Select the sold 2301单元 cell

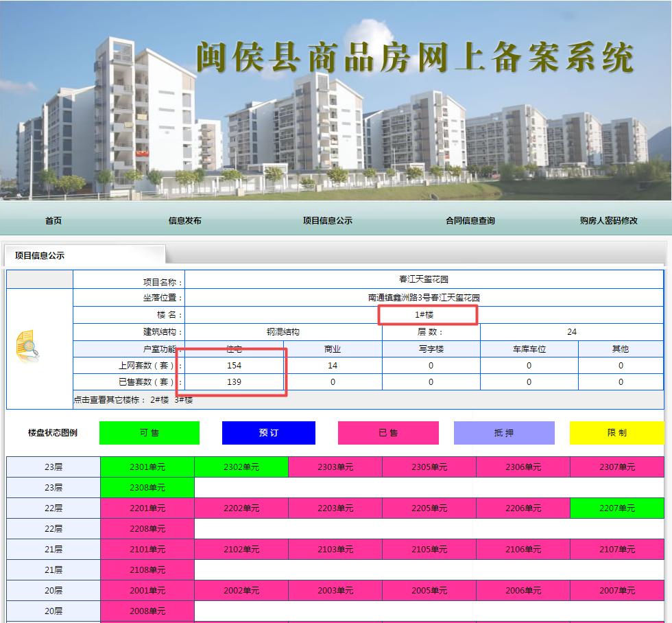[x=147, y=467]
